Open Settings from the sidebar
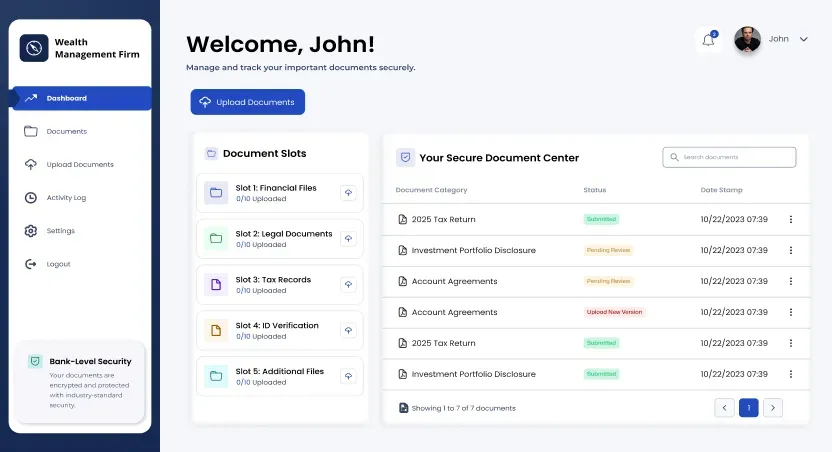Screen dimensions: 832x452 click(x=50, y=231)
